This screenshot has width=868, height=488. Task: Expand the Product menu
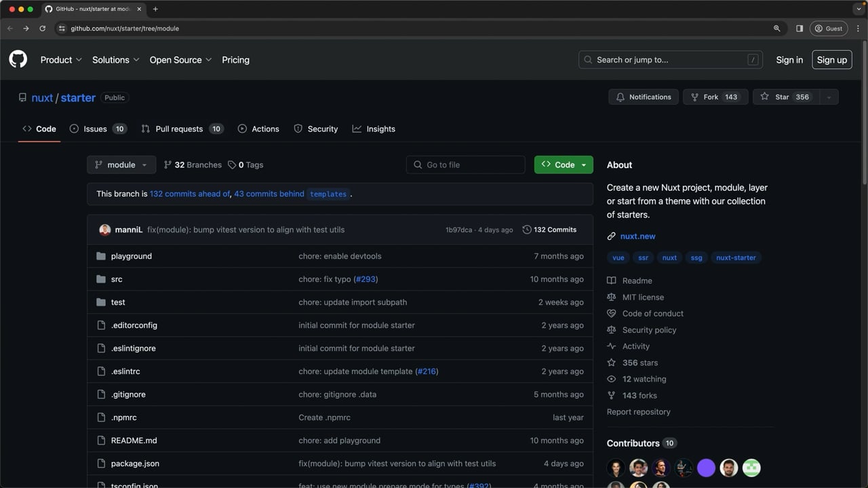(x=61, y=60)
